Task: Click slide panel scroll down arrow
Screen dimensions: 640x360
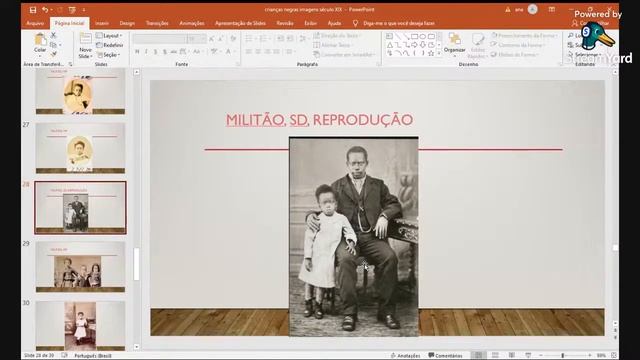Action: tap(136, 347)
